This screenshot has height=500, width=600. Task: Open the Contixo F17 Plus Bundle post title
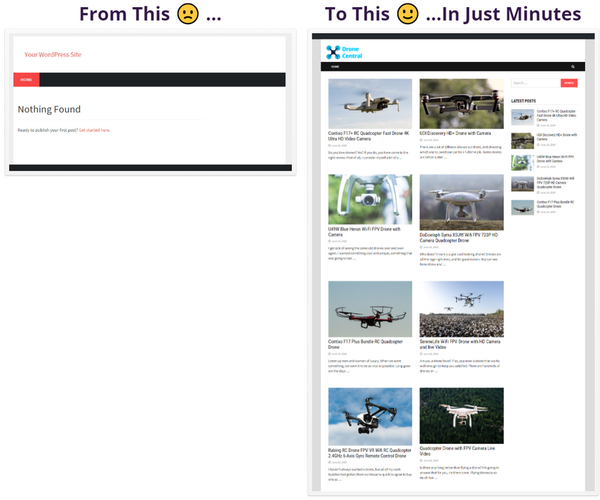(x=365, y=344)
